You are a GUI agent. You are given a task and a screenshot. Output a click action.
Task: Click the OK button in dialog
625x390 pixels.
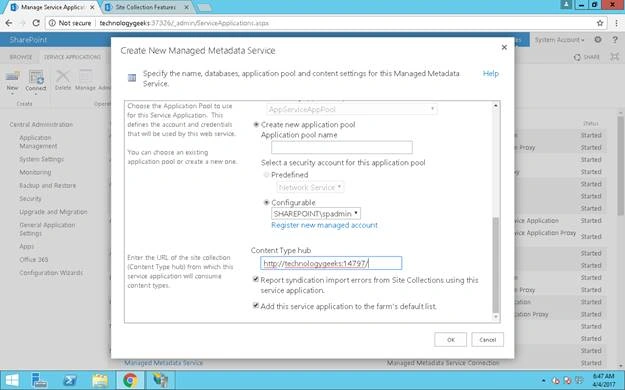(450, 340)
